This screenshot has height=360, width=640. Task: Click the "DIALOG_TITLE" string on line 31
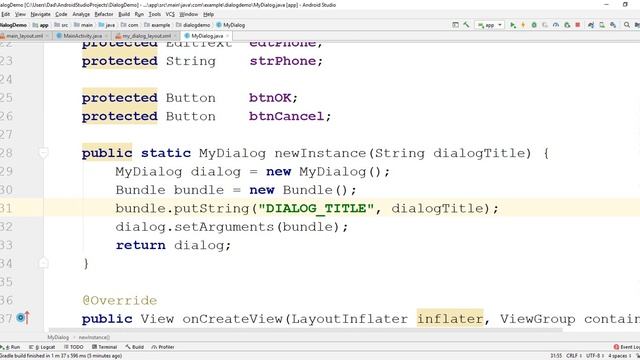[x=316, y=209]
